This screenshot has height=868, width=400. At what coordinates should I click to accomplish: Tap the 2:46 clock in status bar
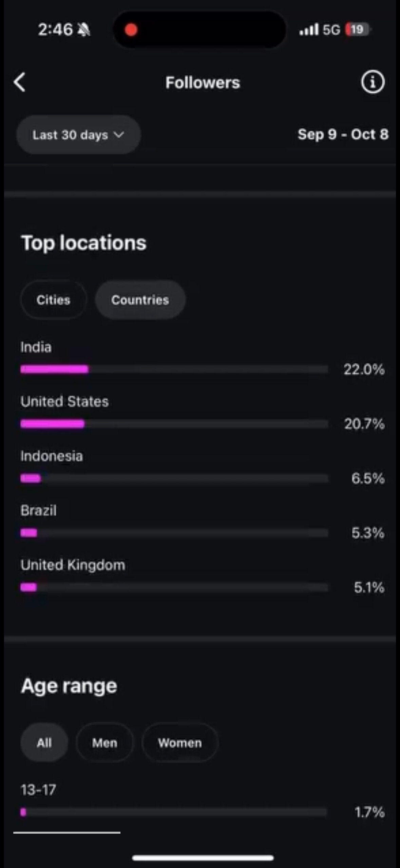coord(55,30)
